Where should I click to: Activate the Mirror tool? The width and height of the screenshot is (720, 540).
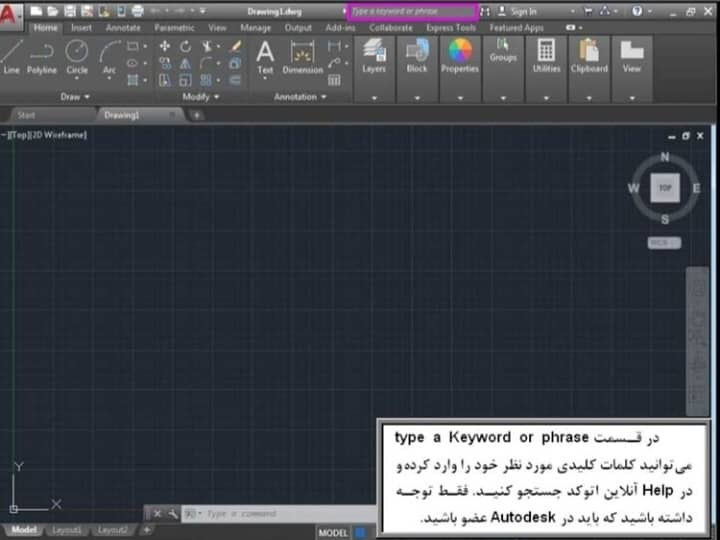(x=186, y=63)
